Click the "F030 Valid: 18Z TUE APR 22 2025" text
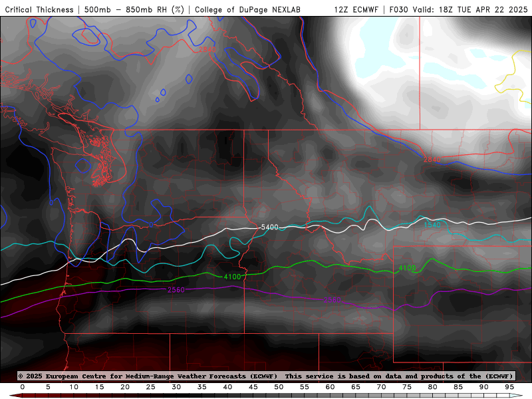The height and width of the screenshot is (399, 532). coord(458,9)
